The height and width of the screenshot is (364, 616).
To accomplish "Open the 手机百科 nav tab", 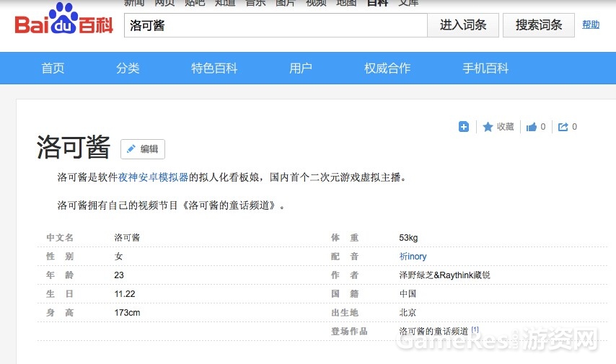I will tap(485, 68).
